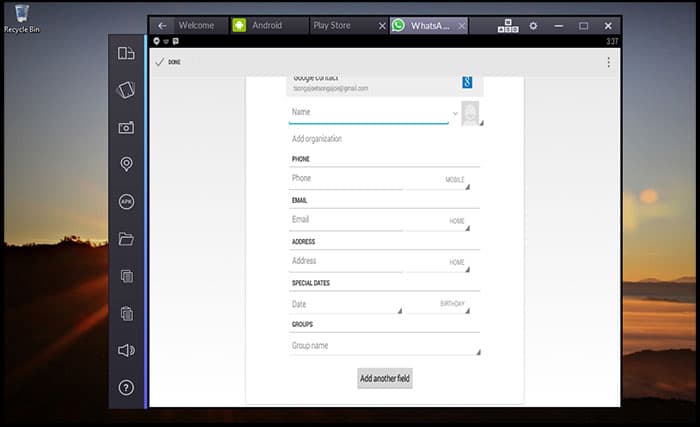
Task: Click the SPECIAL DATES section header
Action: click(x=311, y=283)
